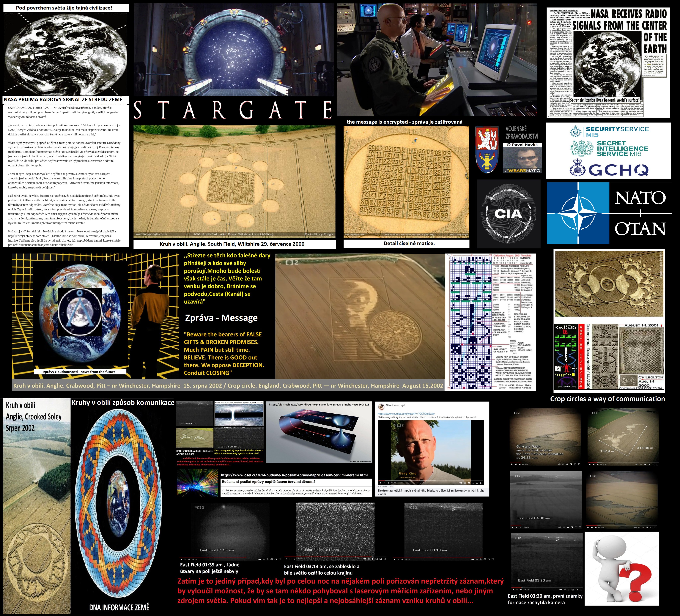Toggle captions on East Field 04:00 am player
Screen dimensions: 680x616
point(564,527)
